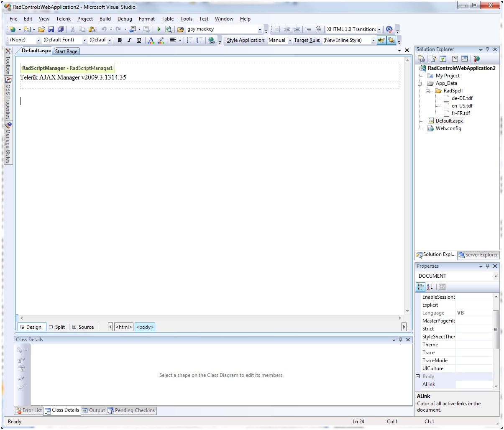This screenshot has height=430, width=504.
Task: Toggle the Reuse Existing Style icon
Action: (x=391, y=40)
